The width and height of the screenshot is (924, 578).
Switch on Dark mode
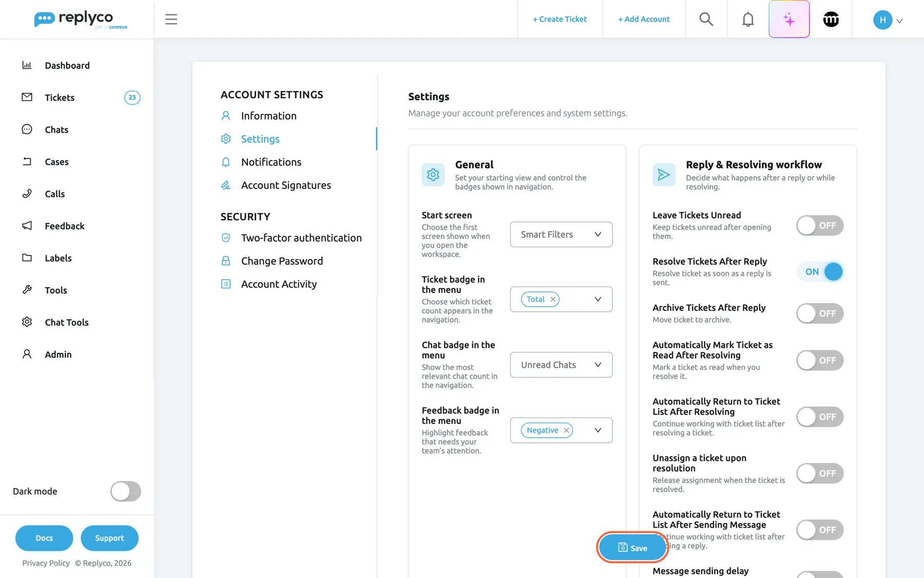click(x=126, y=491)
